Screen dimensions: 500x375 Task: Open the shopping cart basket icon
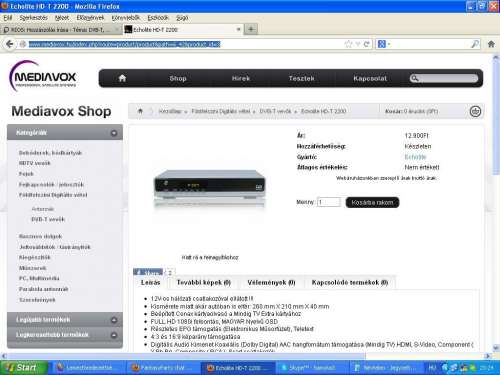pyautogui.click(x=475, y=111)
